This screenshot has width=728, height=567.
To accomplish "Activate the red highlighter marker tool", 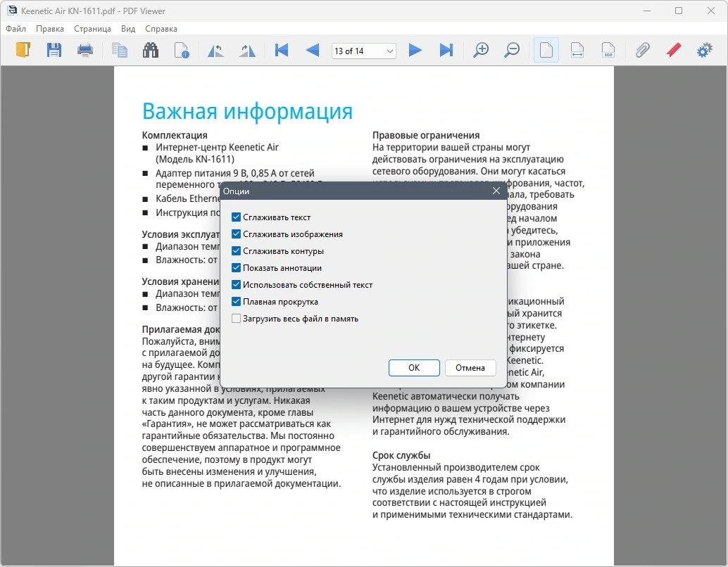I will [x=674, y=50].
